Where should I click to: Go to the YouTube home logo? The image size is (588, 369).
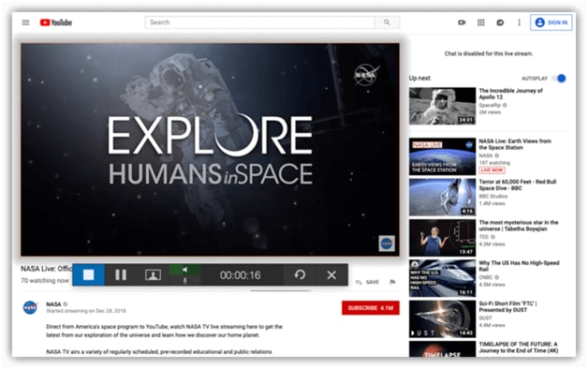click(56, 22)
